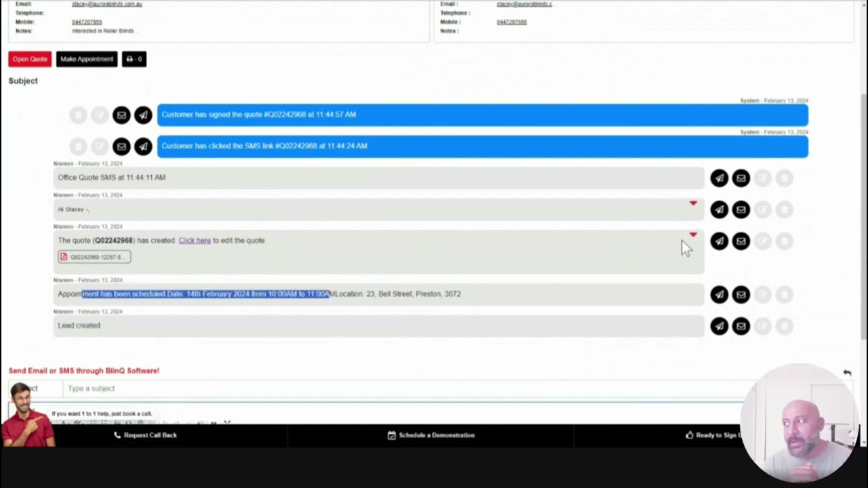The width and height of the screenshot is (868, 488).
Task: Delete the 'Customer has signed the quote' entry
Action: (78, 115)
